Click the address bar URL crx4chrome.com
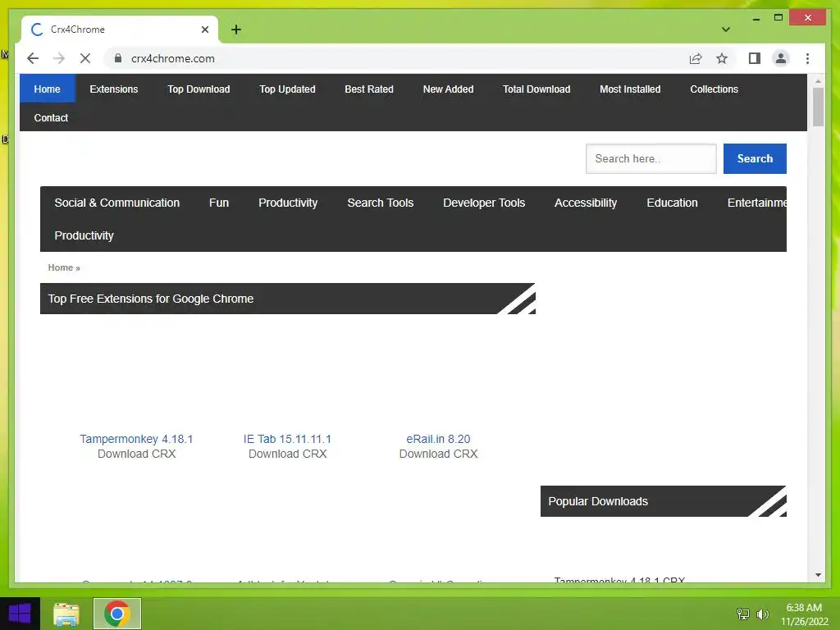The image size is (840, 630). [x=173, y=58]
